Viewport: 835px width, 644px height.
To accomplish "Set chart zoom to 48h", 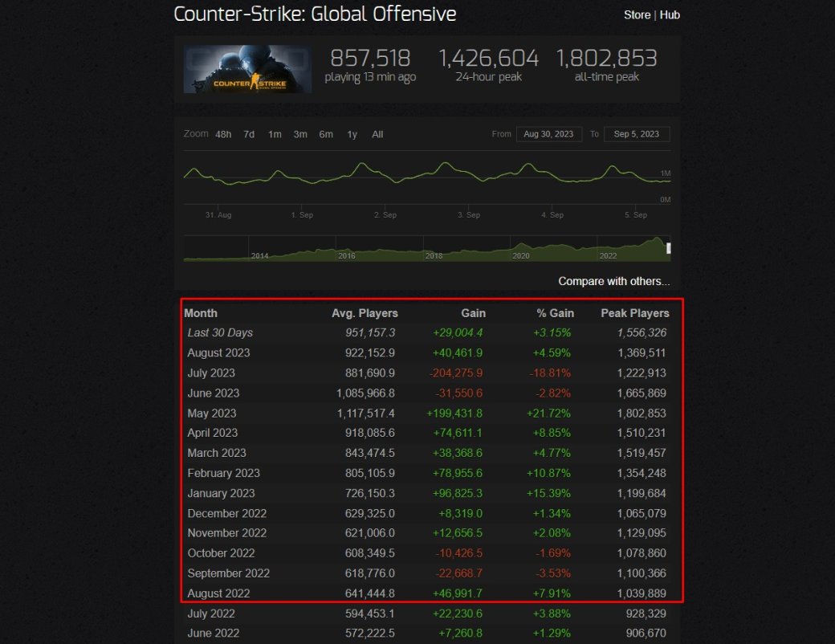I will pyautogui.click(x=223, y=134).
